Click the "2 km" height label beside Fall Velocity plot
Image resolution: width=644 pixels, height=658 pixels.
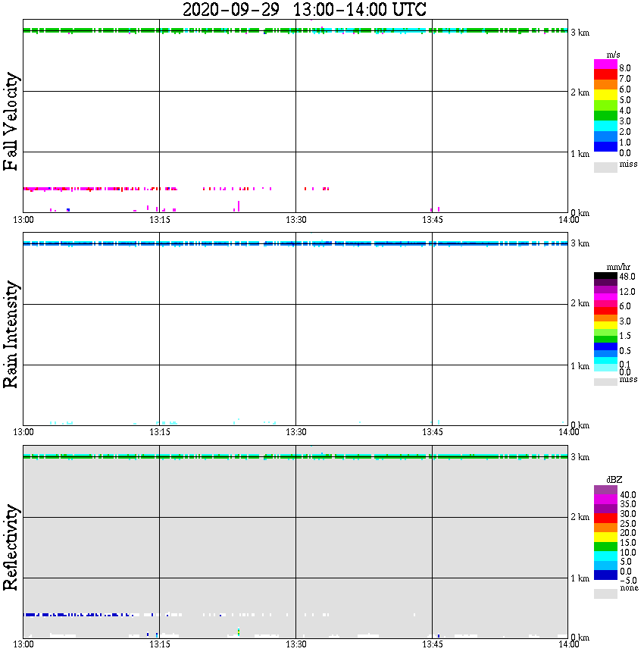coord(580,92)
